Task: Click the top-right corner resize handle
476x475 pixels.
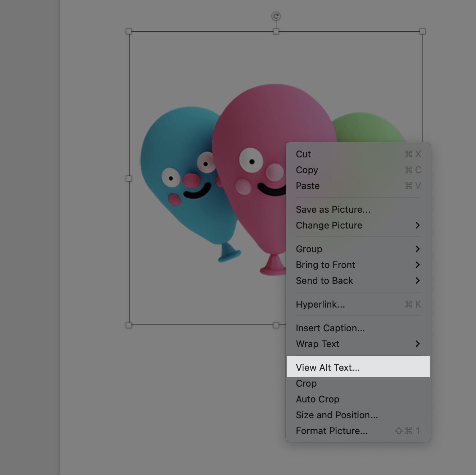Action: [423, 32]
